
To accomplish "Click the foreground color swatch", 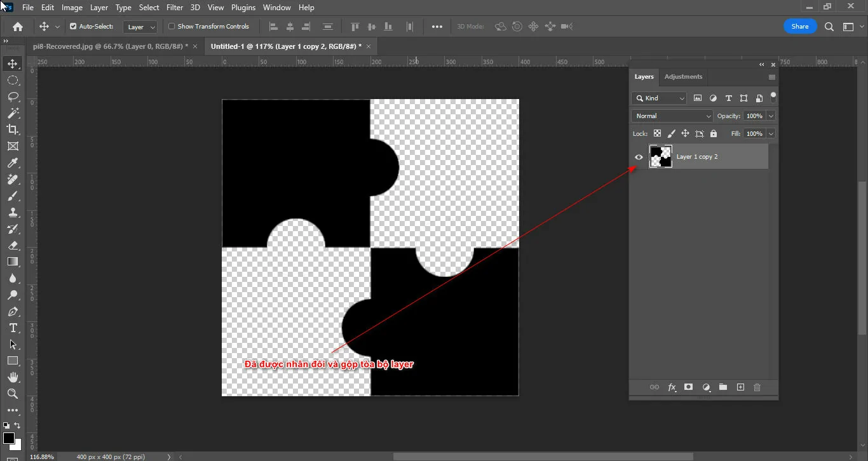I will point(9,438).
